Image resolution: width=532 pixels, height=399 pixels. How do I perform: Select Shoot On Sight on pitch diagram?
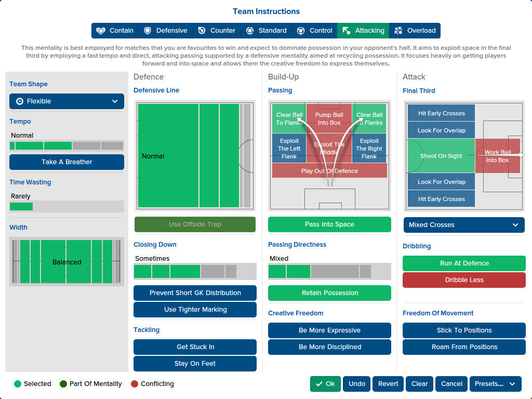pos(441,156)
